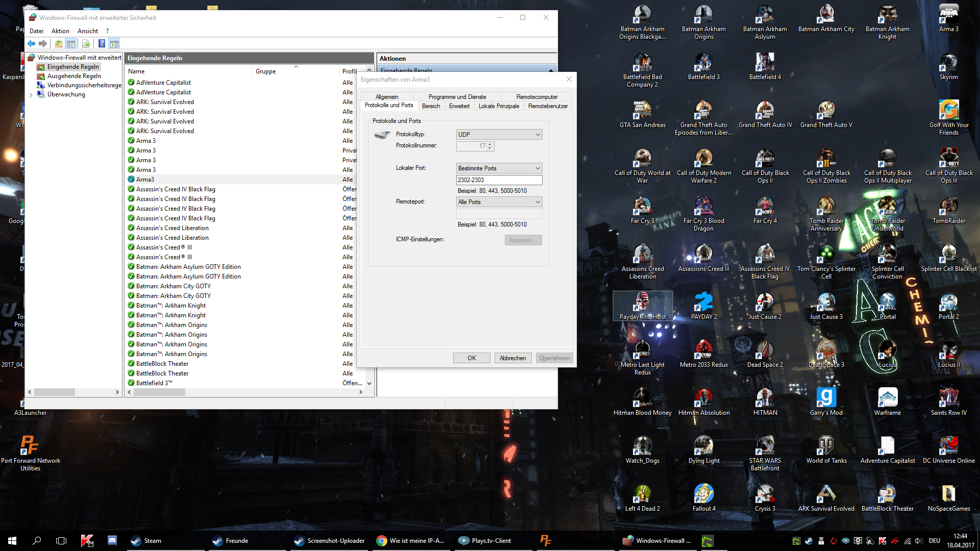Click the horizontal scrollbar thumb under the rules list

click(x=160, y=392)
